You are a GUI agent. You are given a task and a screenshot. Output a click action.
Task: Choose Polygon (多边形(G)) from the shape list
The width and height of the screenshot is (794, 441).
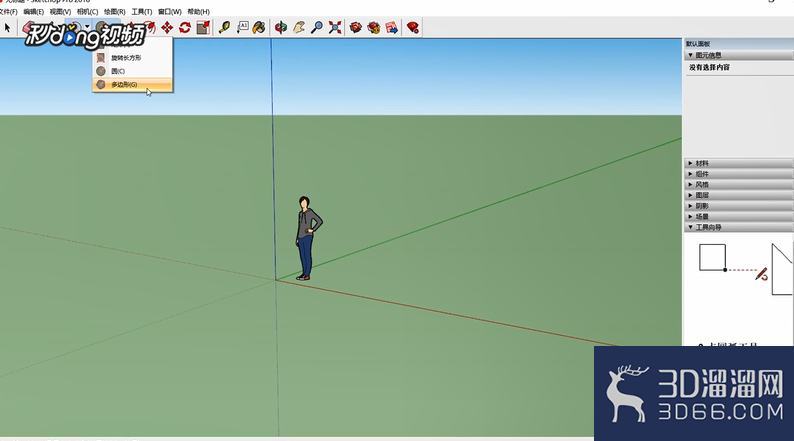coord(132,85)
